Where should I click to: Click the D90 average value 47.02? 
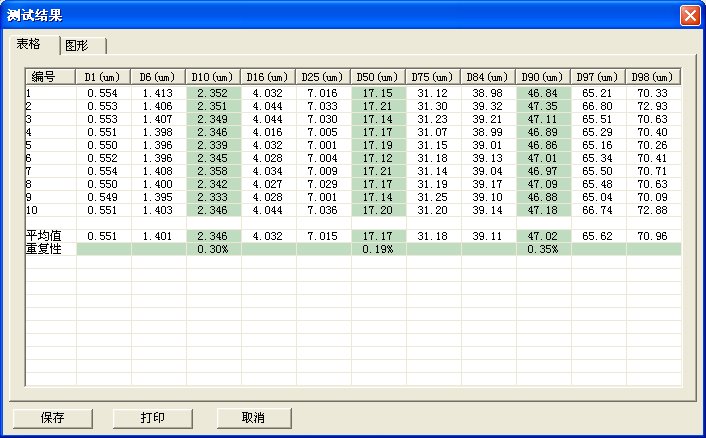coord(543,236)
